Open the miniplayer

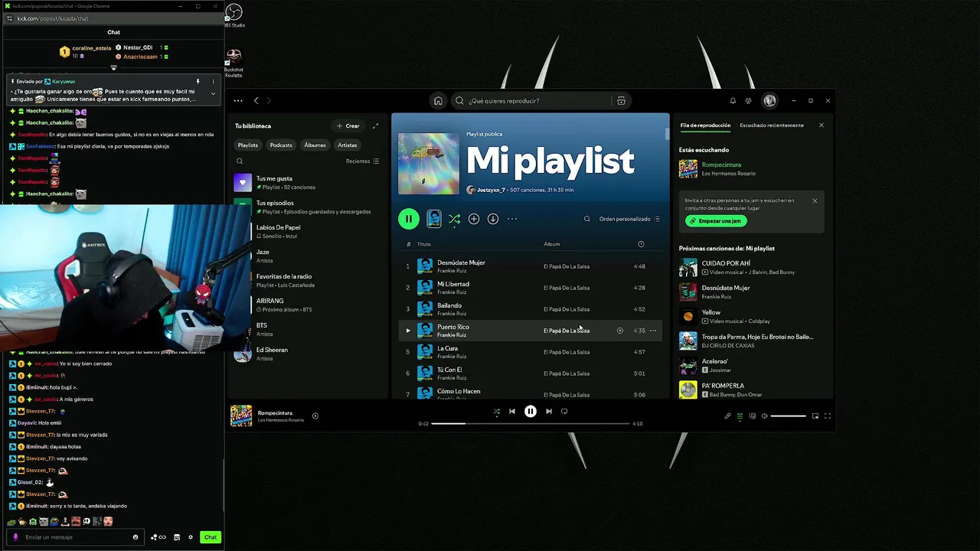[815, 416]
